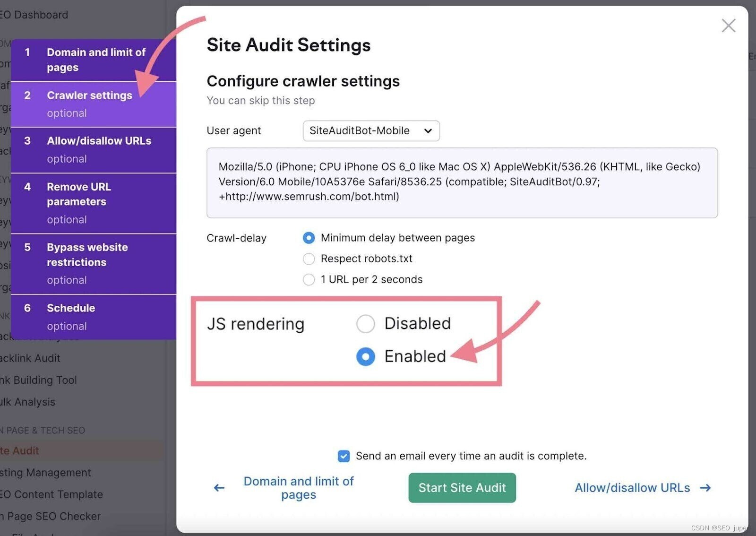The width and height of the screenshot is (756, 536).
Task: Select Respect robots.txt crawl-delay option
Action: click(x=309, y=259)
